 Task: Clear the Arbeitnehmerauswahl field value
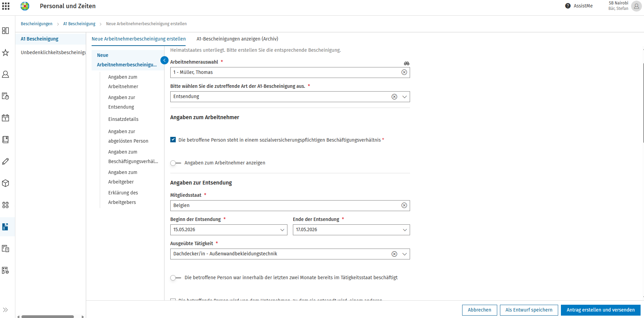pyautogui.click(x=404, y=72)
